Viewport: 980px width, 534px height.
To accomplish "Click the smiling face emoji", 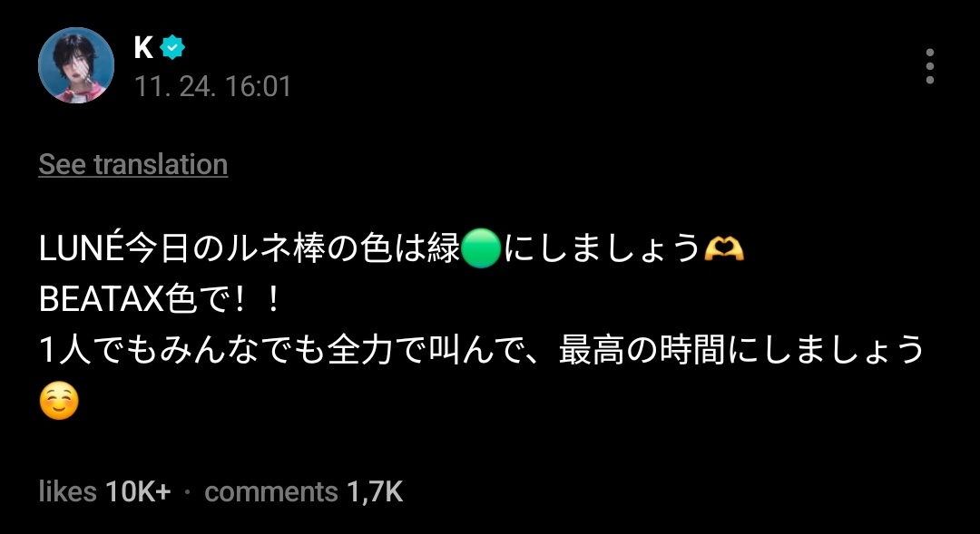I will [x=59, y=401].
